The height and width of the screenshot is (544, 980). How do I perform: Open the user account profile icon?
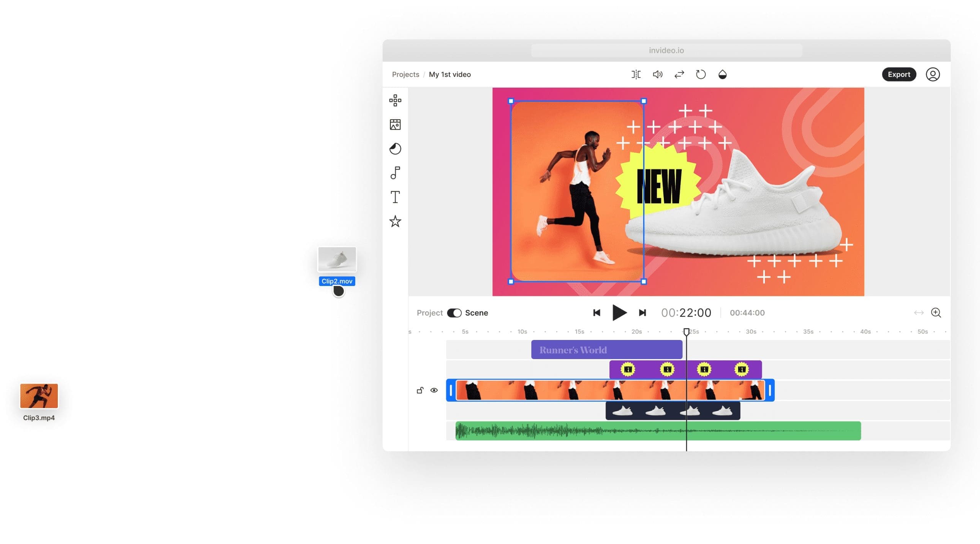[933, 74]
